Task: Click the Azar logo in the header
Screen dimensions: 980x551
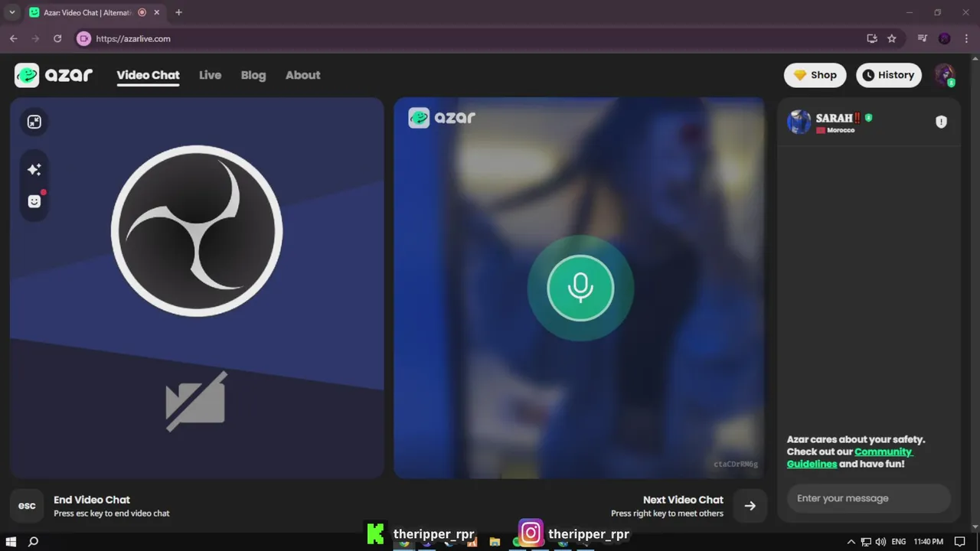Action: (54, 75)
